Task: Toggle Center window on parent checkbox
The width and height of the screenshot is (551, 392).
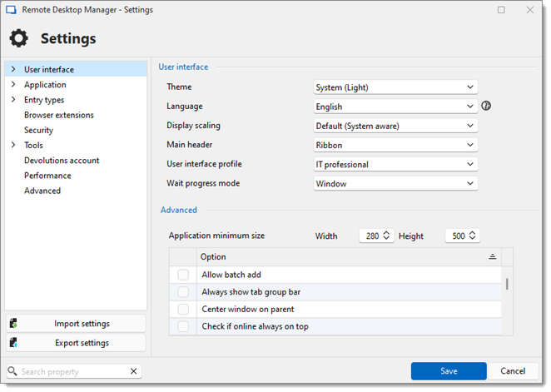Action: pyautogui.click(x=183, y=309)
